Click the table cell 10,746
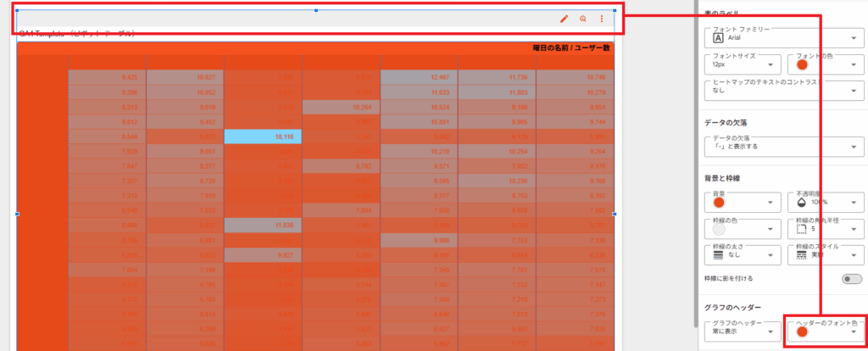The height and width of the screenshot is (351, 868). coord(576,77)
